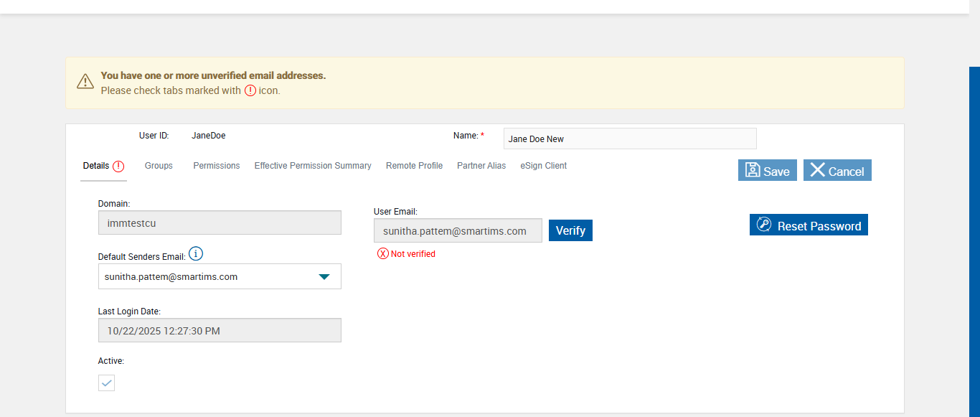980x417 pixels.
Task: Click the red X Not verified icon
Action: coord(383,253)
